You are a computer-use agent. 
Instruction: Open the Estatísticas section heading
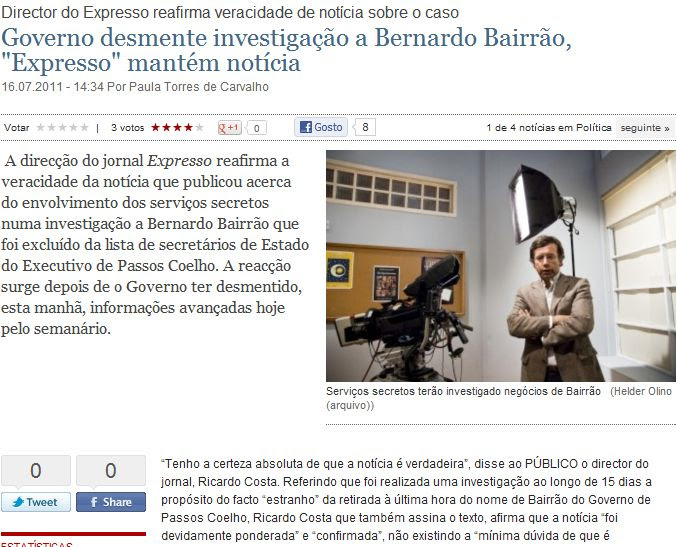[x=37, y=544]
